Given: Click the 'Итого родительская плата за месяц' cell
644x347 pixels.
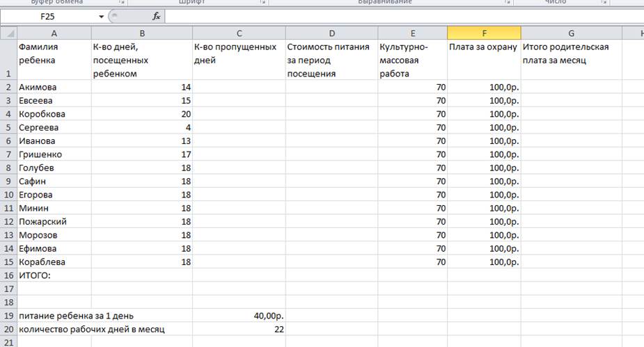Looking at the screenshot, I should (x=572, y=60).
